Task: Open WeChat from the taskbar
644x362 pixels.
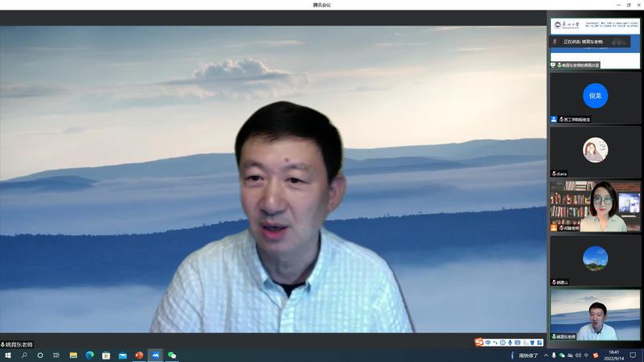Action: pyautogui.click(x=172, y=355)
